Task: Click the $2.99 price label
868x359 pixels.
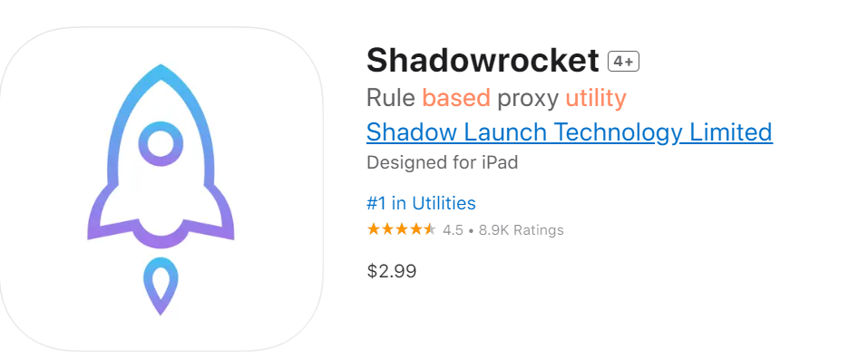Action: coord(392,271)
